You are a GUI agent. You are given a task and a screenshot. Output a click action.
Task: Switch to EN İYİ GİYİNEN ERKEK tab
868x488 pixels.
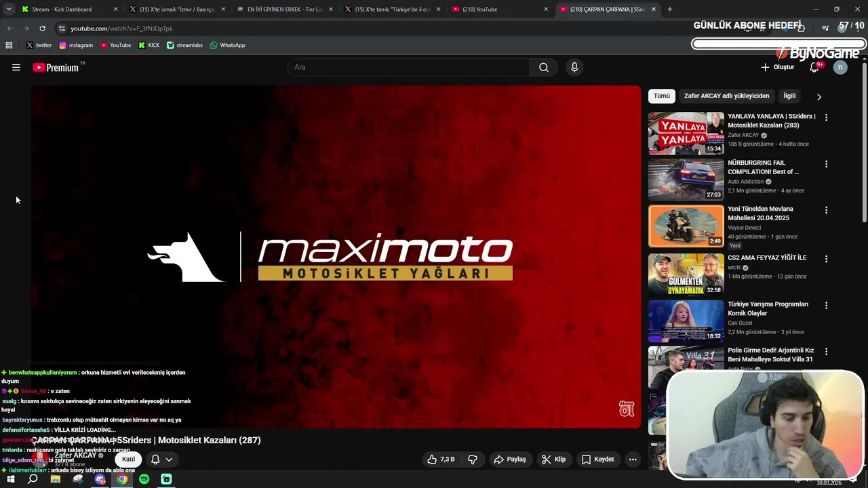(285, 9)
